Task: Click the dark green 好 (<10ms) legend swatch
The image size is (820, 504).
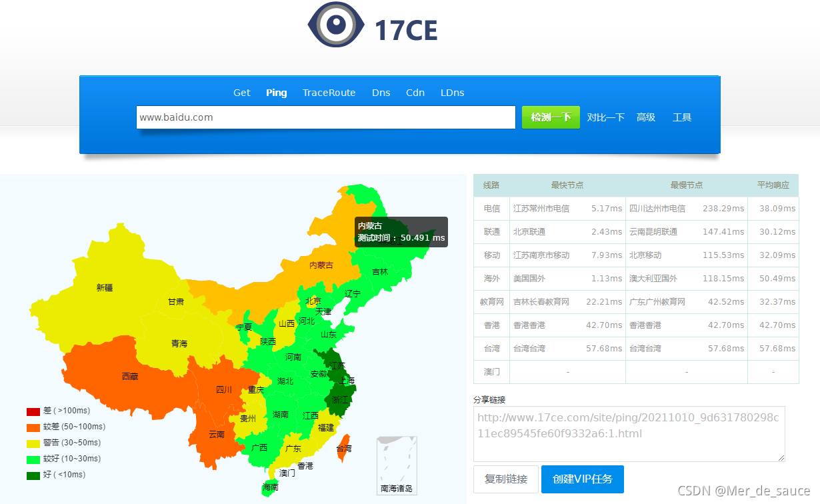Action: (33, 475)
